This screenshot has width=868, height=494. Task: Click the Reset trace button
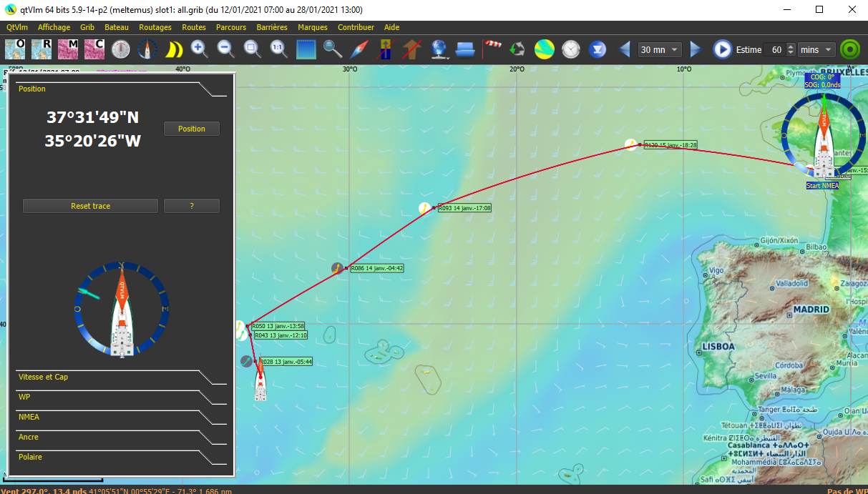[x=90, y=206]
